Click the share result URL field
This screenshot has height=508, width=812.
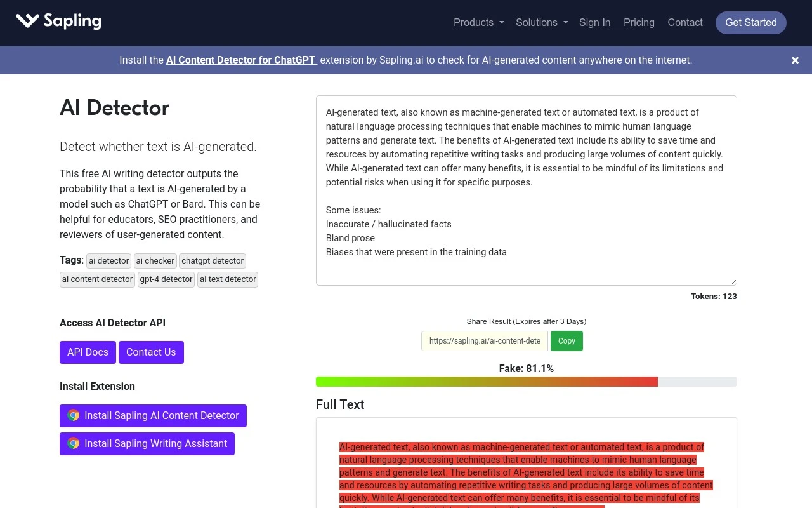point(485,341)
